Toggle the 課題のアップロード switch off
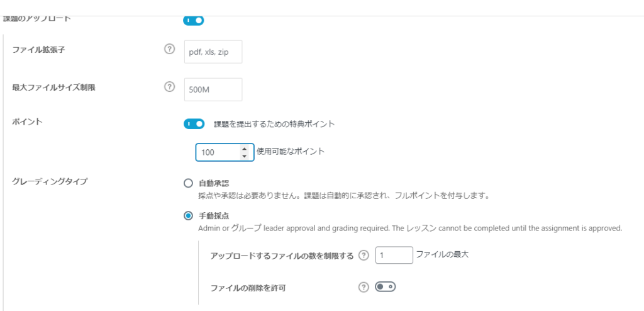Screen dimensions: 644x311 (x=194, y=20)
